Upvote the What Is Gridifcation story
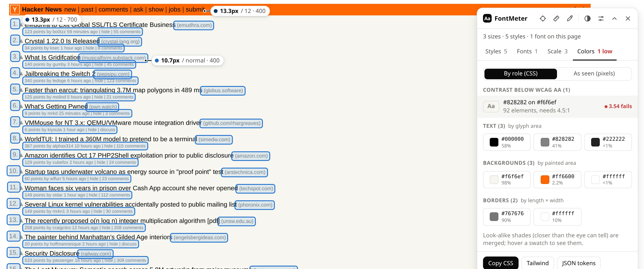Screen dimensions: 644x269 21,57
